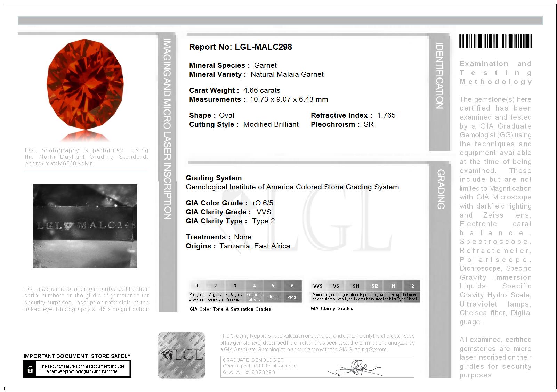Click the padlock security icon
The image size is (557, 392).
(30, 369)
